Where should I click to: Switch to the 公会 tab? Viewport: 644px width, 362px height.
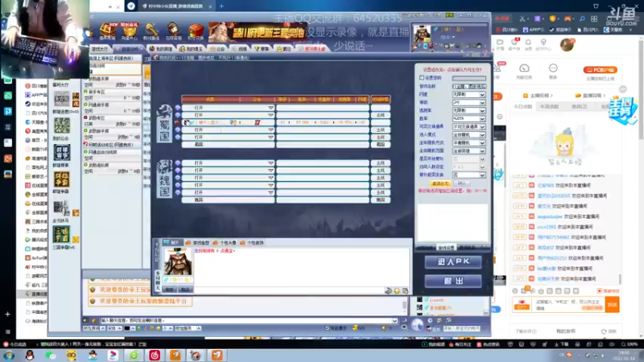[x=218, y=49]
